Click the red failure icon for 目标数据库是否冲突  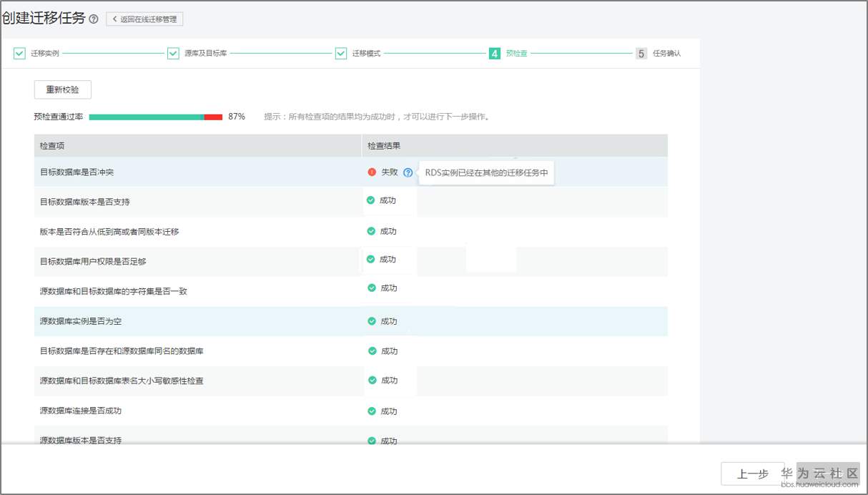[372, 172]
